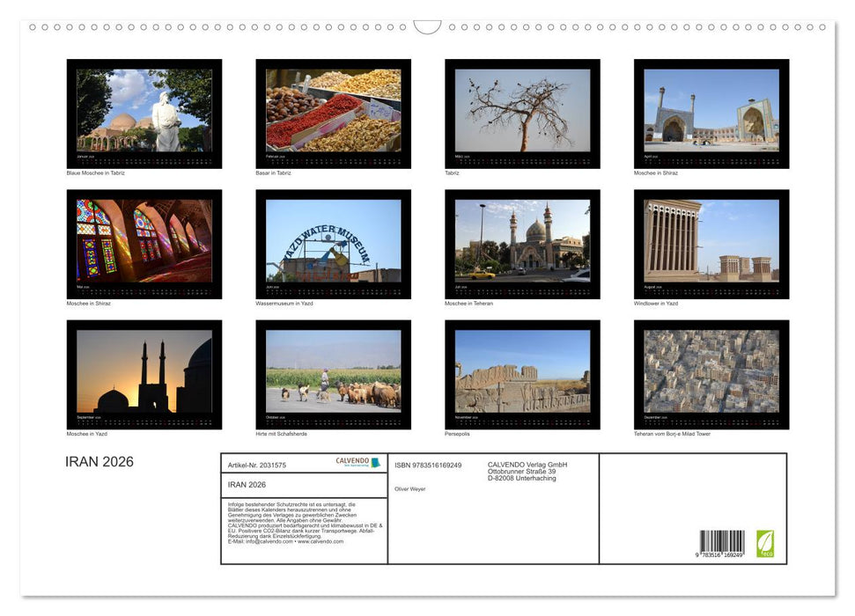Screen dimensions: 855x616
Task: Select the blue bookmark icon beside CALVENDO logo
Action: point(376,461)
